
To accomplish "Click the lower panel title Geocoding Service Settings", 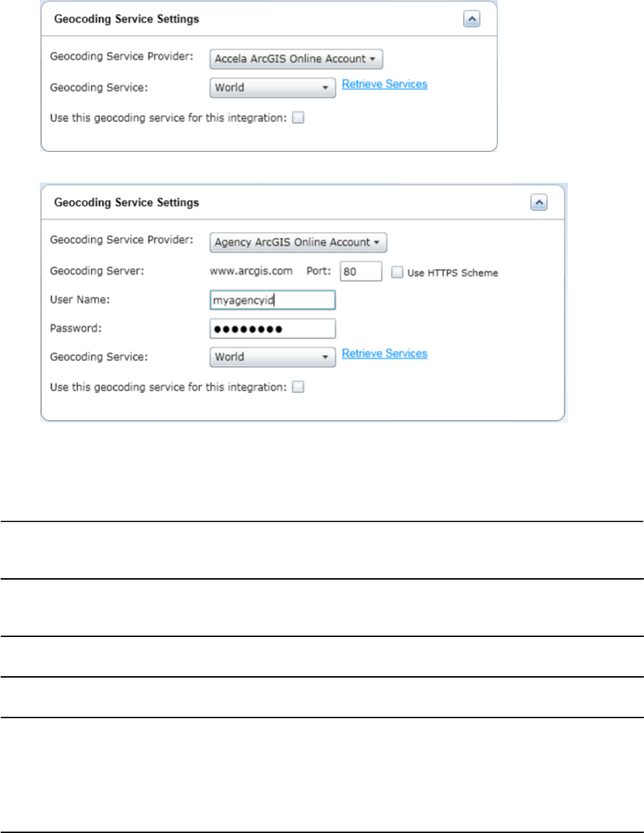I will pos(127,202).
